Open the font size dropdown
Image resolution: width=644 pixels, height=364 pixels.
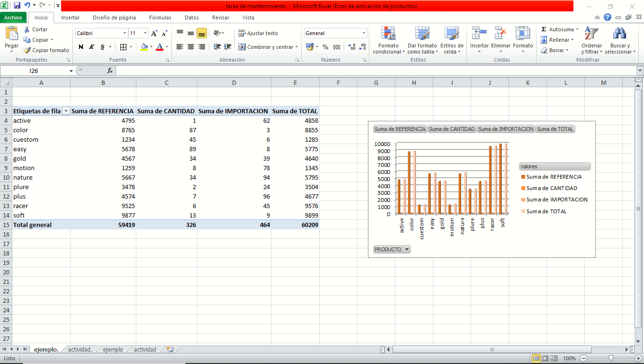[145, 33]
